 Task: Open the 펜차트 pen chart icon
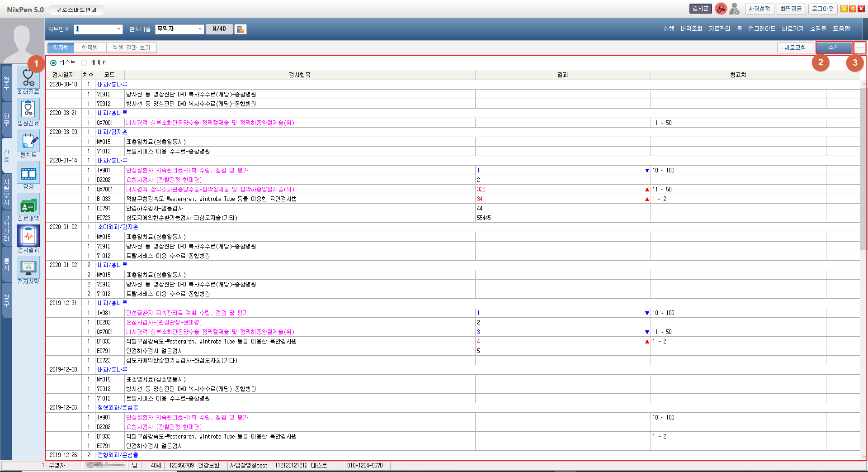click(x=28, y=142)
